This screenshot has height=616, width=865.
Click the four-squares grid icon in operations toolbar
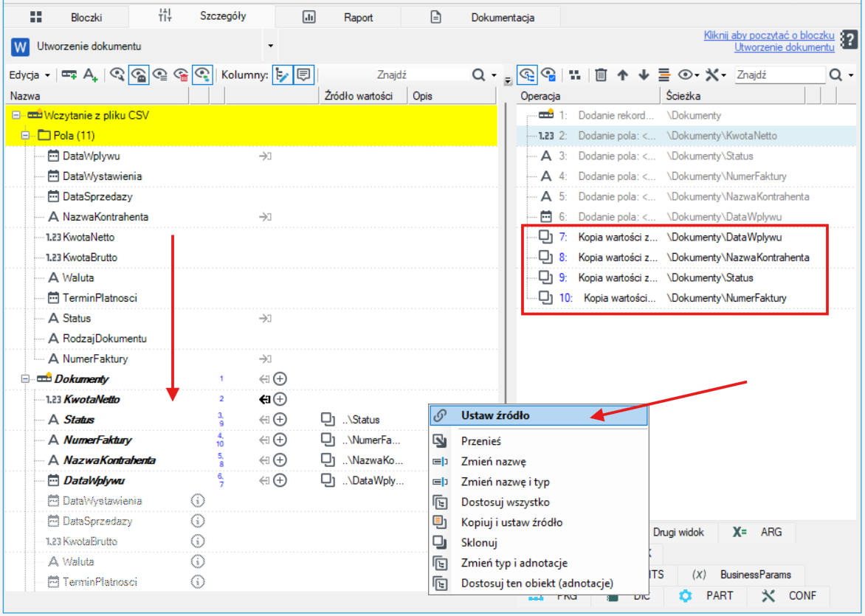[x=575, y=75]
